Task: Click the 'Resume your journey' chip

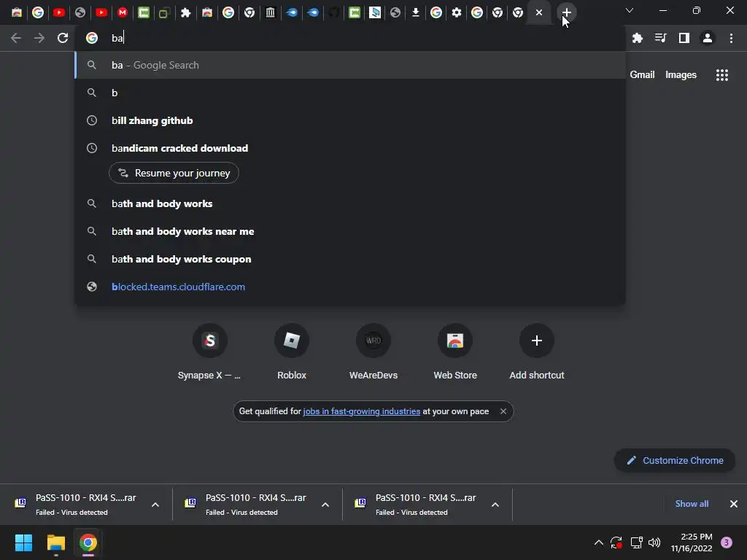Action: (x=174, y=174)
